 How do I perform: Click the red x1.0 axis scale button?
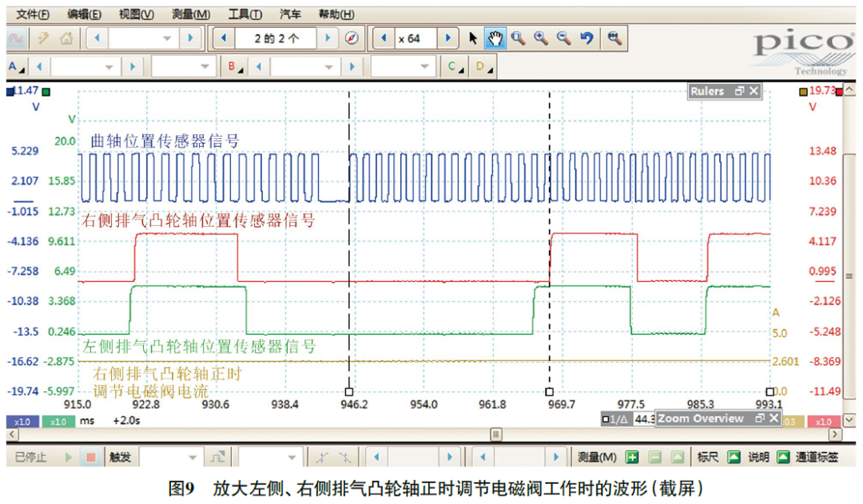tap(823, 422)
